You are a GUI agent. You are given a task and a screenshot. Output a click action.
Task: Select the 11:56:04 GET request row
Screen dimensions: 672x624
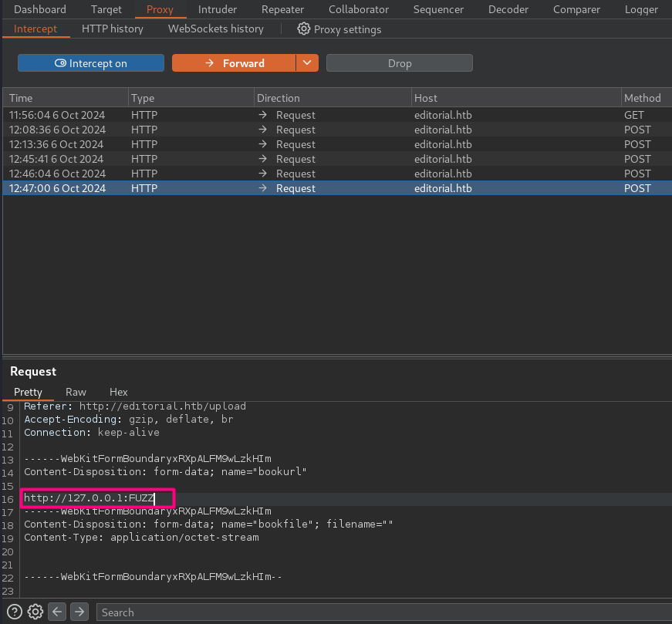[337, 115]
